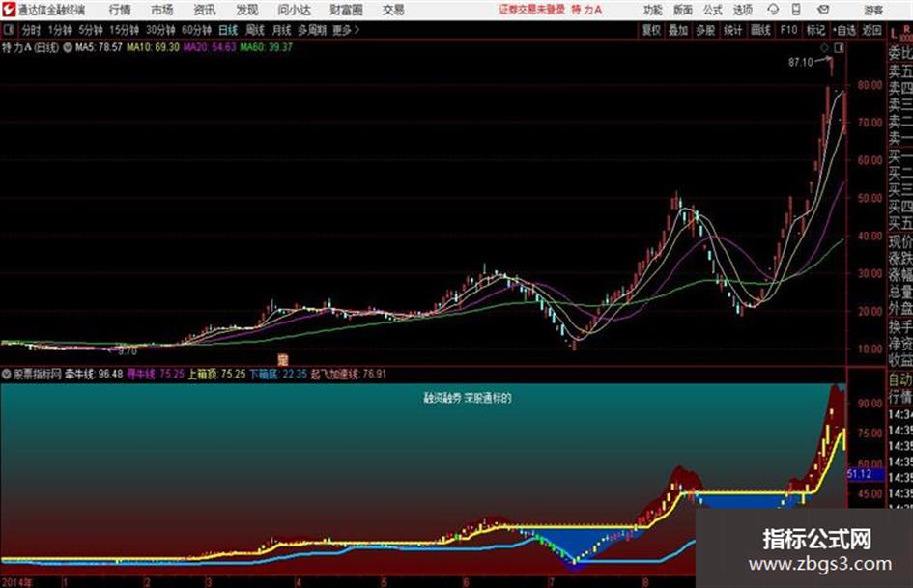Click the 叠加 overlay toolbar button
This screenshot has width=913, height=588.
(678, 30)
